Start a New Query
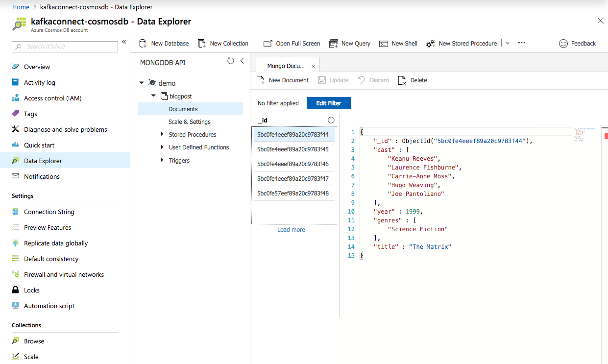 (349, 43)
